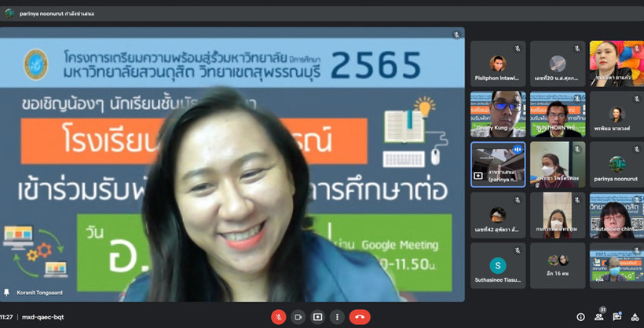644x328 pixels.
Task: Show the participants people panel
Action: [599, 317]
